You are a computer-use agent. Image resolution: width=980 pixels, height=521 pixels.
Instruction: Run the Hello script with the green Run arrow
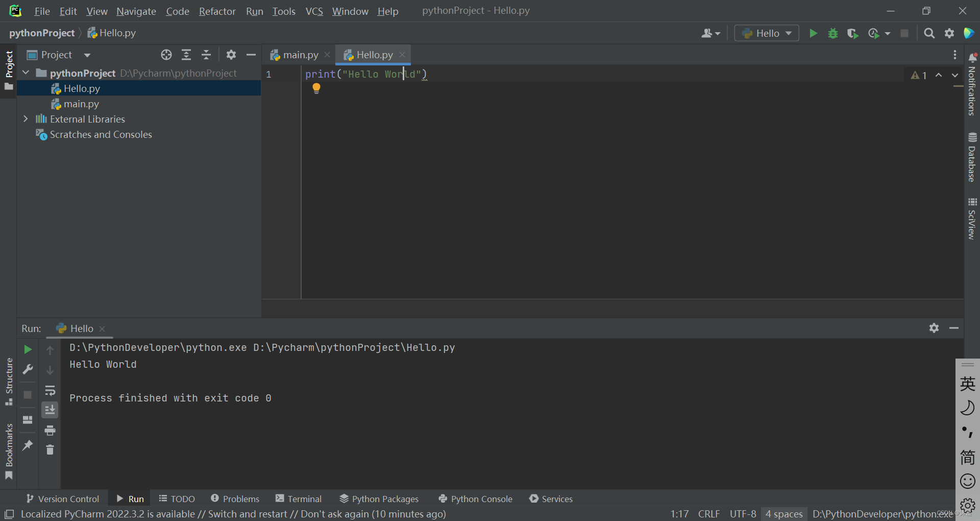[x=813, y=33]
